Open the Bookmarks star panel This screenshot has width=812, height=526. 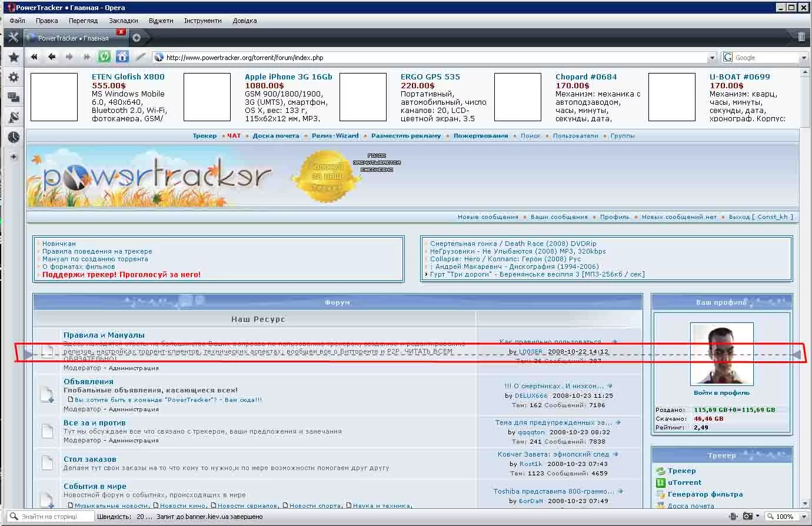coord(14,57)
